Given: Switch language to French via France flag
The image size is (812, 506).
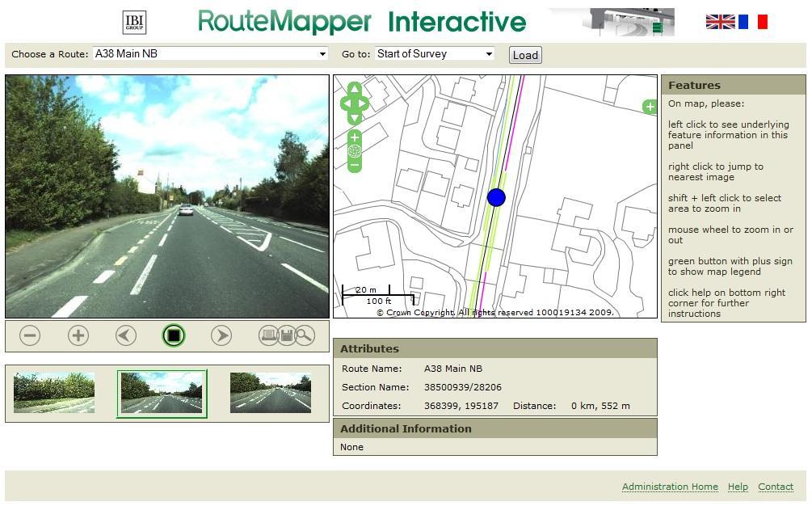Looking at the screenshot, I should click(753, 22).
